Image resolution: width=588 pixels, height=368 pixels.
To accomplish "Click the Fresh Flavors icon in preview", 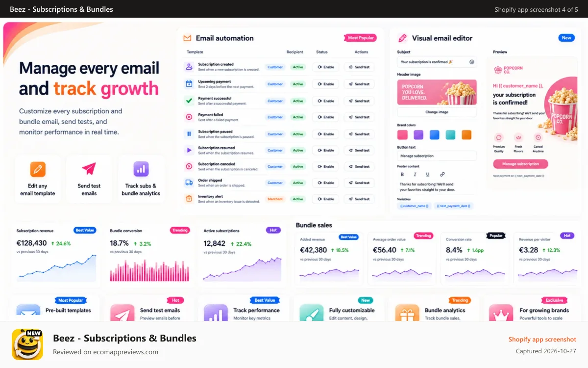I will point(518,138).
